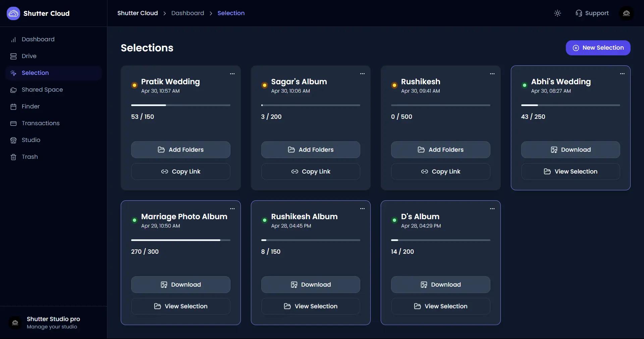Click the Shutter Cloud logo
644x339 pixels.
coord(38,13)
